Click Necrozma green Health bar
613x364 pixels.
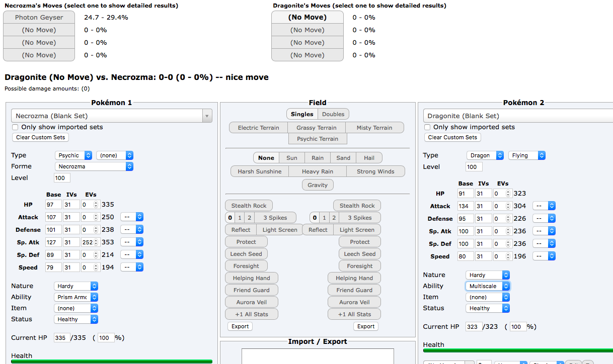coord(112,361)
